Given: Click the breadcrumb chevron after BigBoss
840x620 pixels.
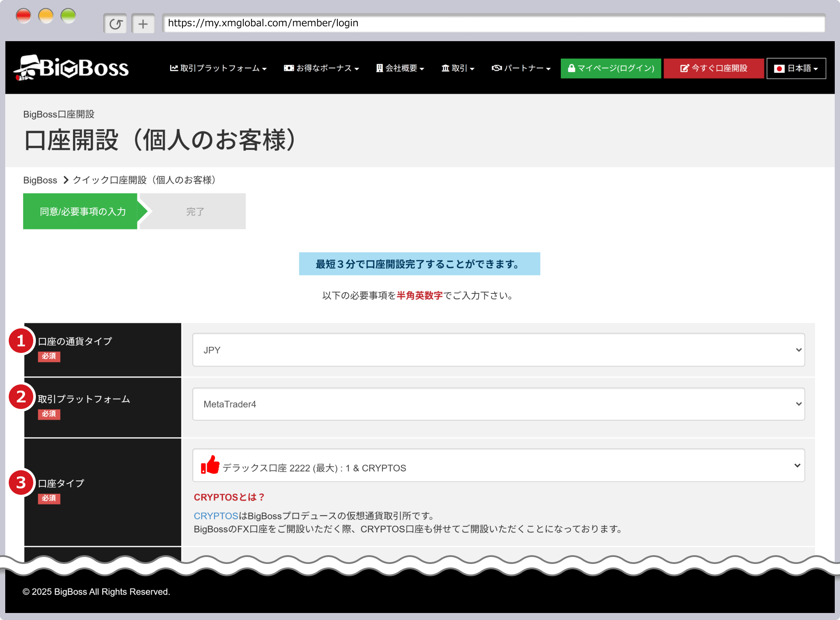Looking at the screenshot, I should 66,180.
